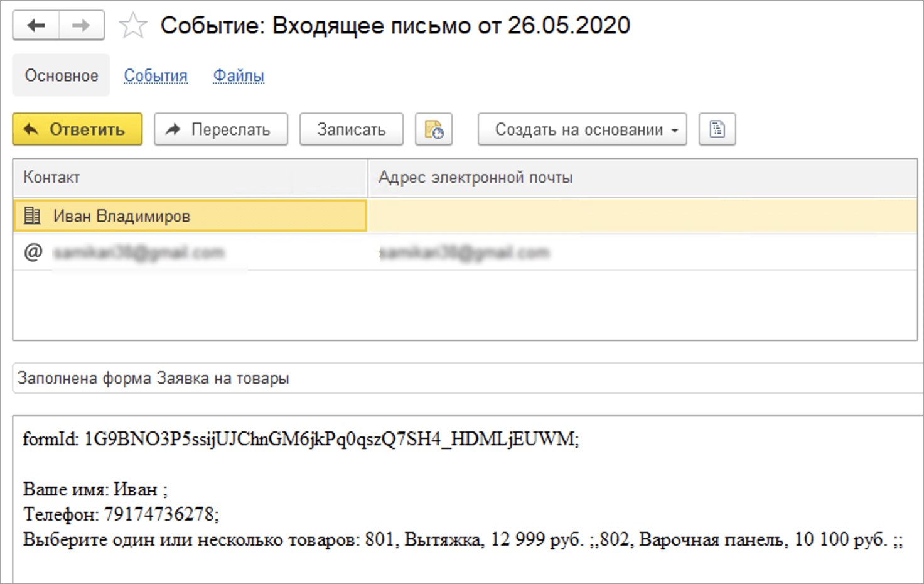Screen dimensions: 924x584
Task: Open the События tab link
Action: (x=156, y=75)
